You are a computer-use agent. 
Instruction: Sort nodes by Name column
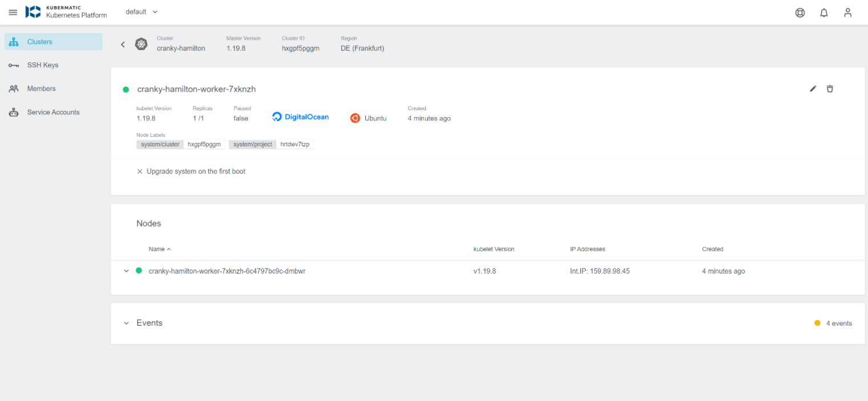(x=159, y=249)
